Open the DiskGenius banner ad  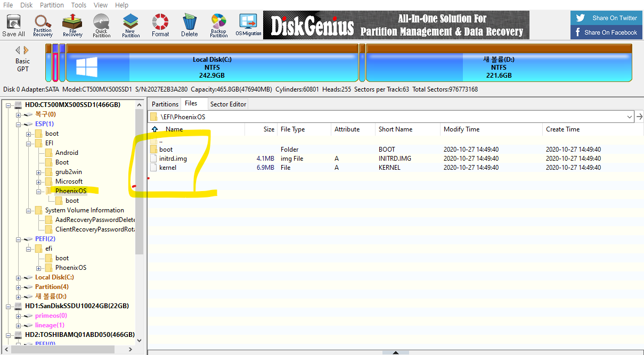coord(396,25)
